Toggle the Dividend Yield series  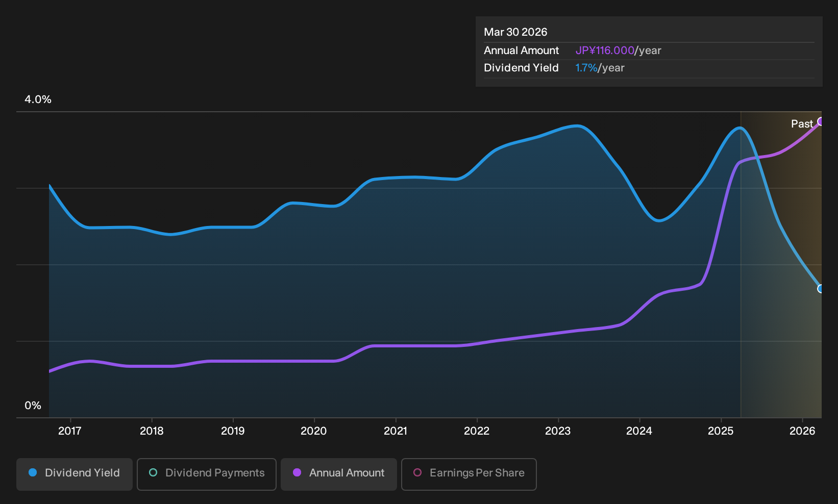[x=75, y=474]
